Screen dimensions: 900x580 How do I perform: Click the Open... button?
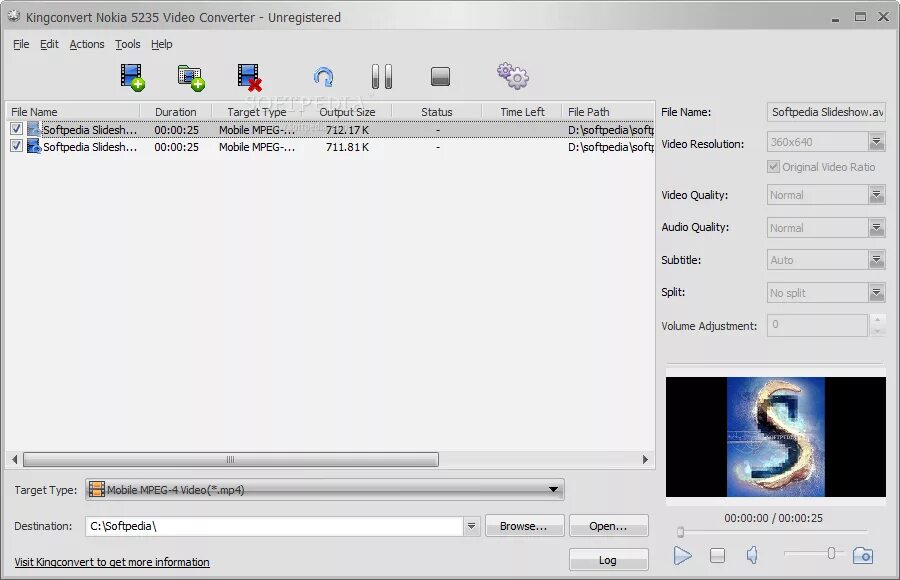tap(608, 526)
